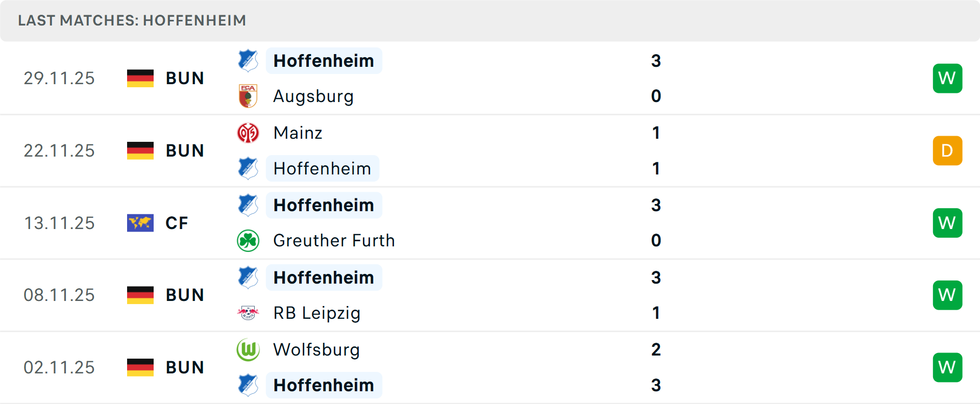Click the German flag beside 29.11.25
980x404 pixels.
pyautogui.click(x=140, y=78)
